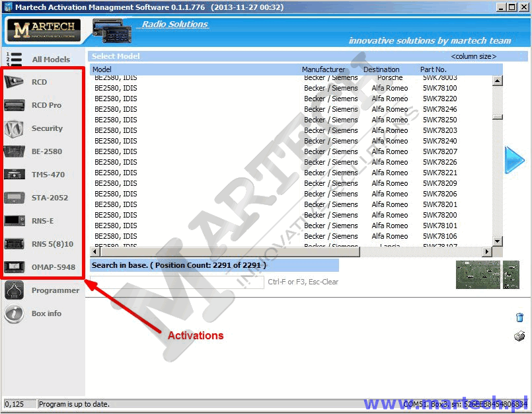Open the Programmer connector icon
Viewport: 532px width, 414px height.
click(x=15, y=290)
